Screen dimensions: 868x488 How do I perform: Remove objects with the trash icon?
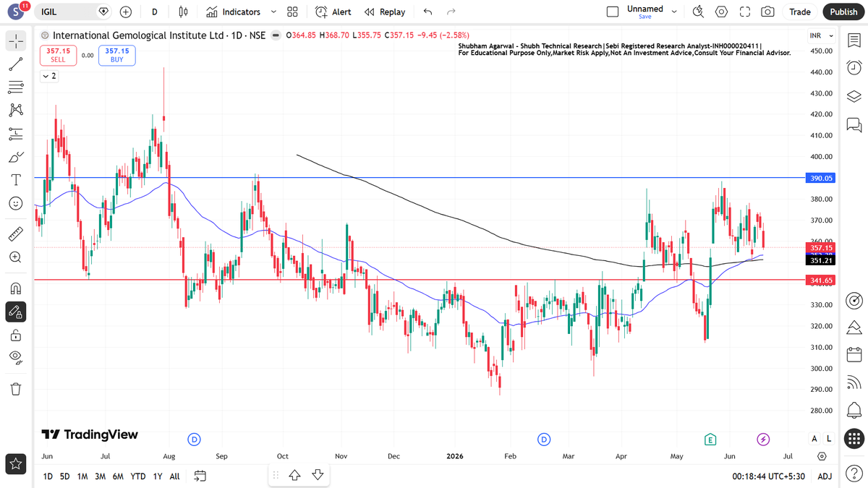[x=16, y=389]
